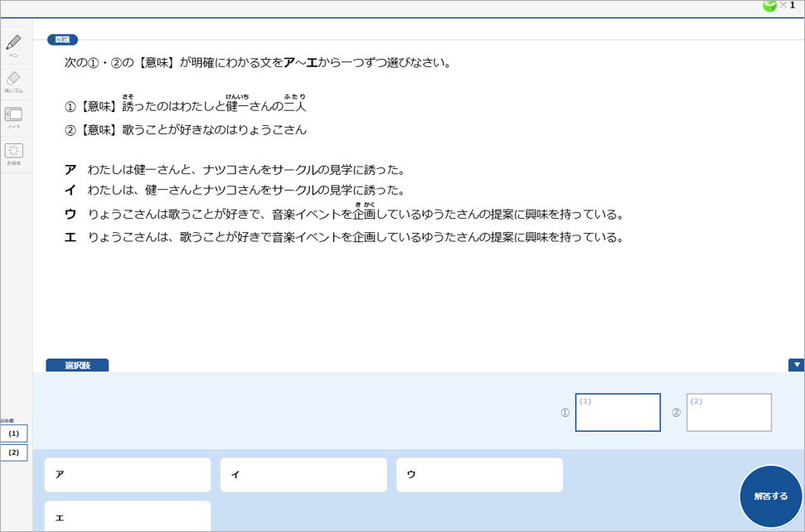Click the 選択肢 tab label
Viewport: 805px width, 532px height.
pyautogui.click(x=77, y=365)
